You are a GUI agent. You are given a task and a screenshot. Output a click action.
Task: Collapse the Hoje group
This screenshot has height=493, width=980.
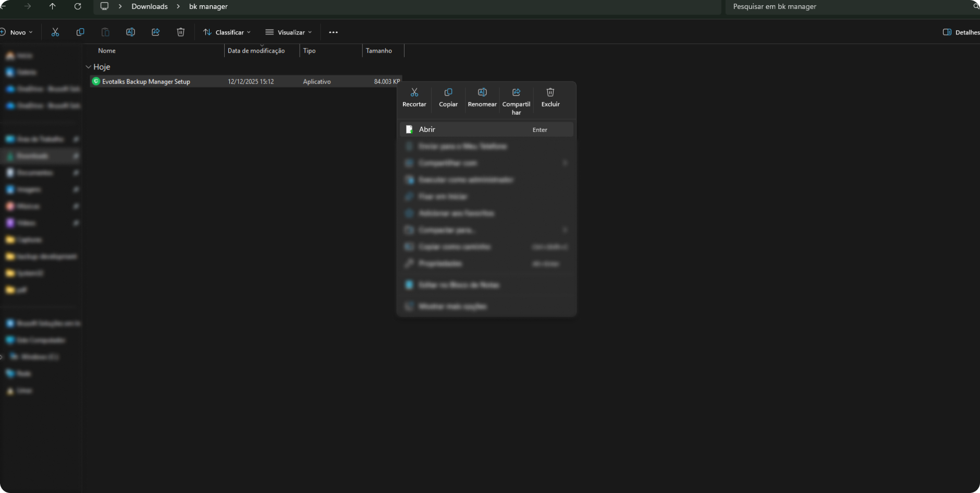click(89, 67)
